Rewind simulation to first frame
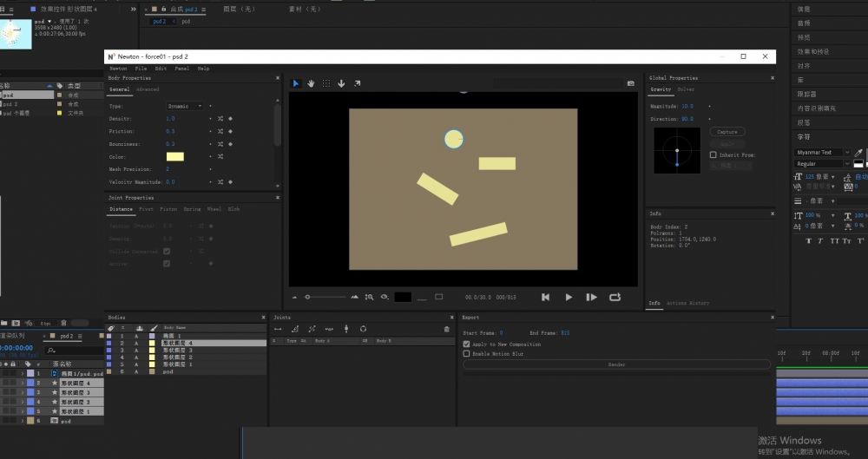The height and width of the screenshot is (459, 868). [545, 297]
